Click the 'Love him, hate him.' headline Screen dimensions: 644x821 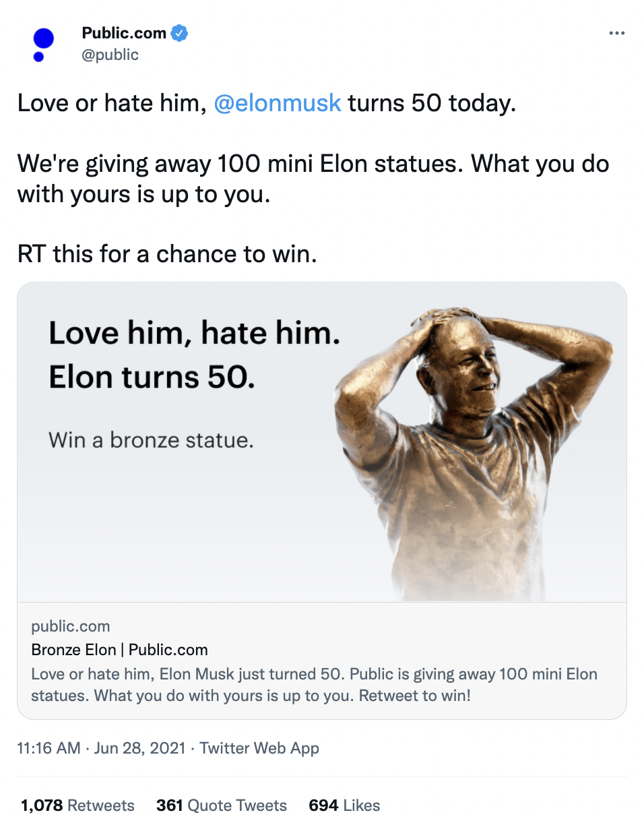point(194,334)
